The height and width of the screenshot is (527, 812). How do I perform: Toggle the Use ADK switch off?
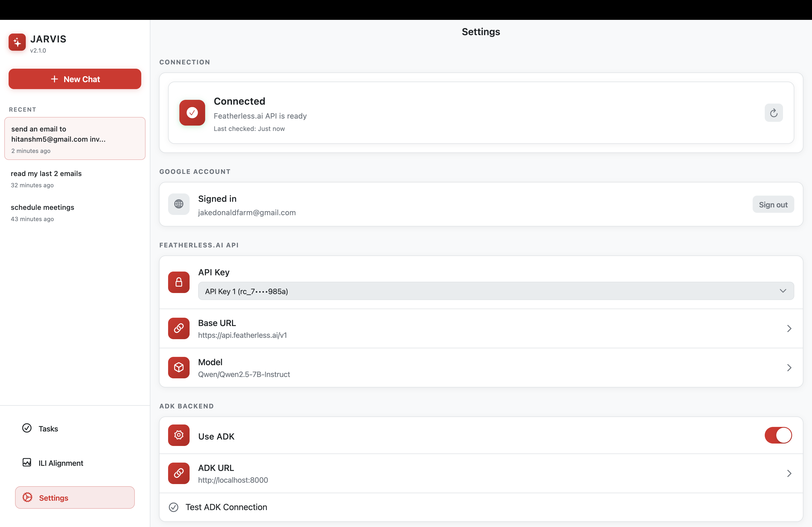tap(778, 435)
